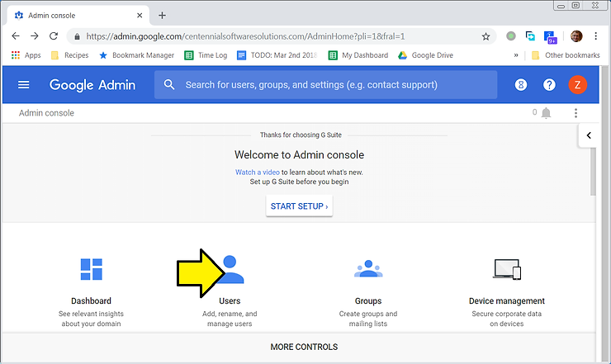Image resolution: width=611 pixels, height=364 pixels.
Task: Close the Admin console tab
Action: click(140, 16)
